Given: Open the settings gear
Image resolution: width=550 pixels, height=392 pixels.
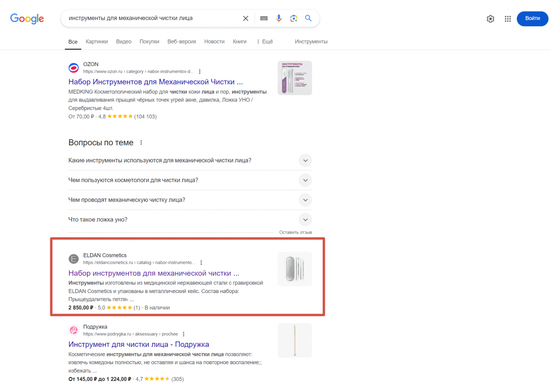Looking at the screenshot, I should (x=490, y=19).
